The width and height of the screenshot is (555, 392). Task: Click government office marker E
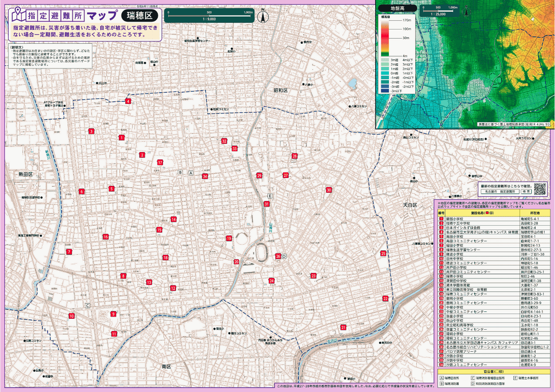(270, 196)
